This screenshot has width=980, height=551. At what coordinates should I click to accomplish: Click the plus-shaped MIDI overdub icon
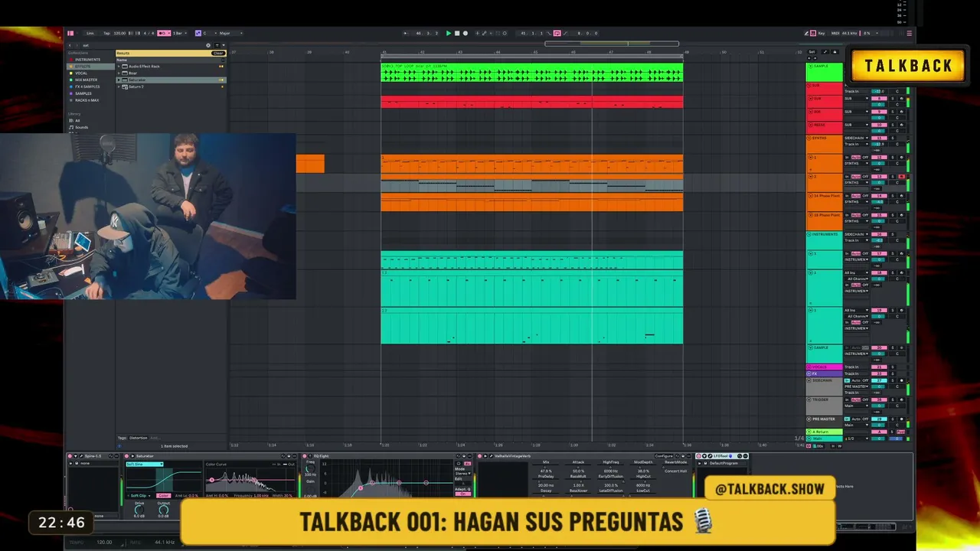point(478,33)
